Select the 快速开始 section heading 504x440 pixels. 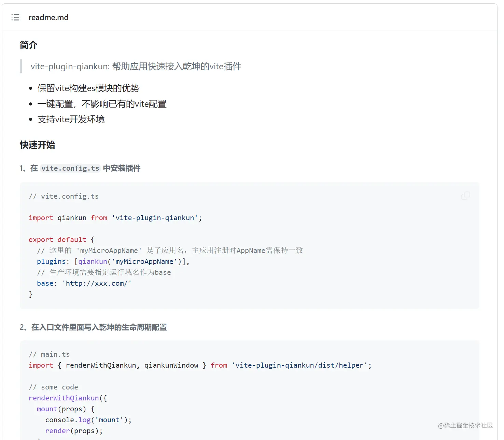tap(38, 145)
